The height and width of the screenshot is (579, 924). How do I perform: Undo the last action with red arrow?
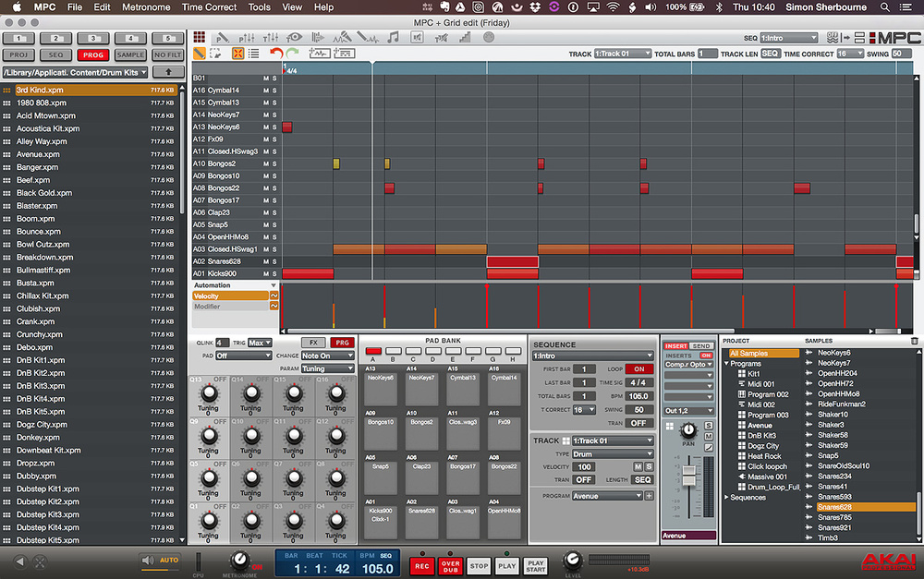point(275,53)
